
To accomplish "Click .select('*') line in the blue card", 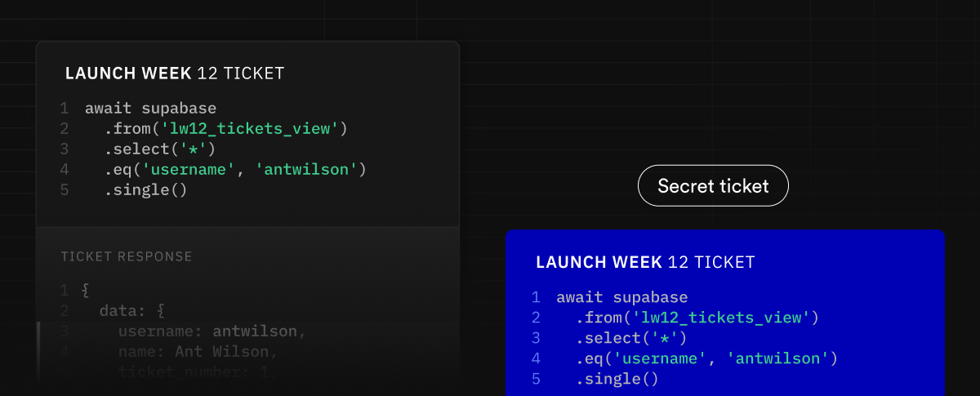I will [x=630, y=338].
